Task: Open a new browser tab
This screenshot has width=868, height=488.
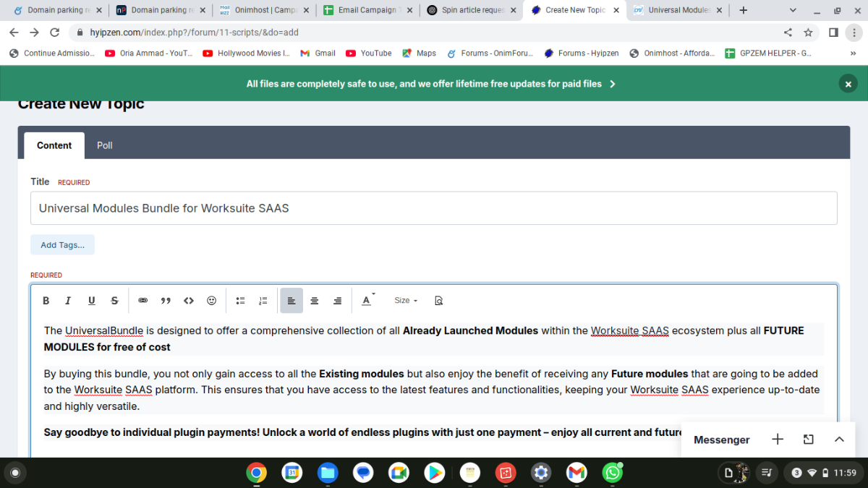Action: click(x=743, y=10)
